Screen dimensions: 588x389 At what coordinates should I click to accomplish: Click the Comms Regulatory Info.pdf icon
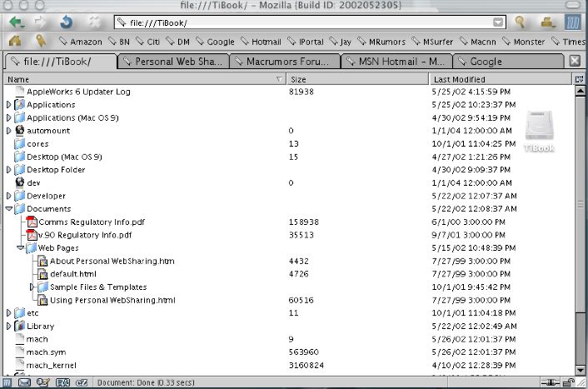point(32,222)
